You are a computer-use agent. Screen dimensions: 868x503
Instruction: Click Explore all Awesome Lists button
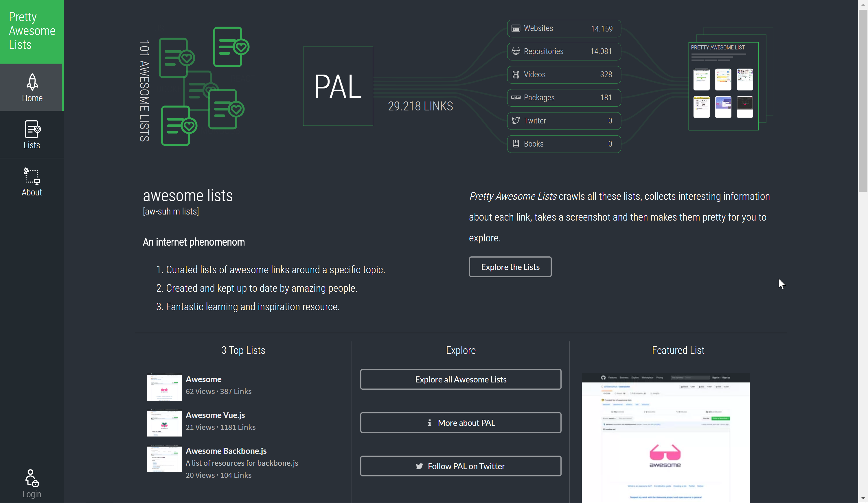[x=461, y=379]
